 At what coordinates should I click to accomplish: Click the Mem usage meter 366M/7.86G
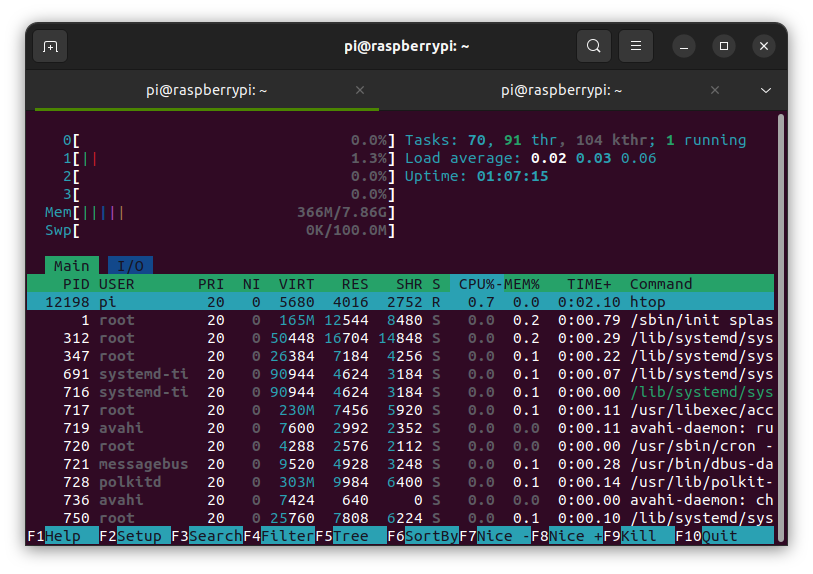click(x=220, y=212)
